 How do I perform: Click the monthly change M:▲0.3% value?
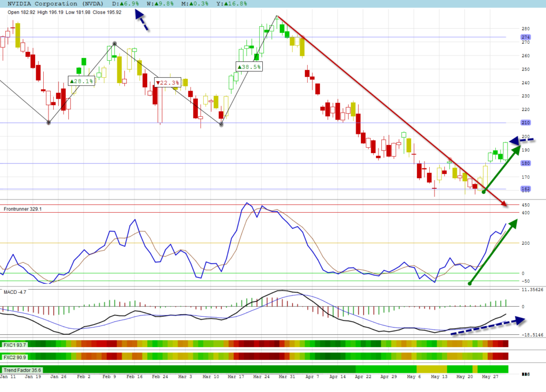point(195,4)
